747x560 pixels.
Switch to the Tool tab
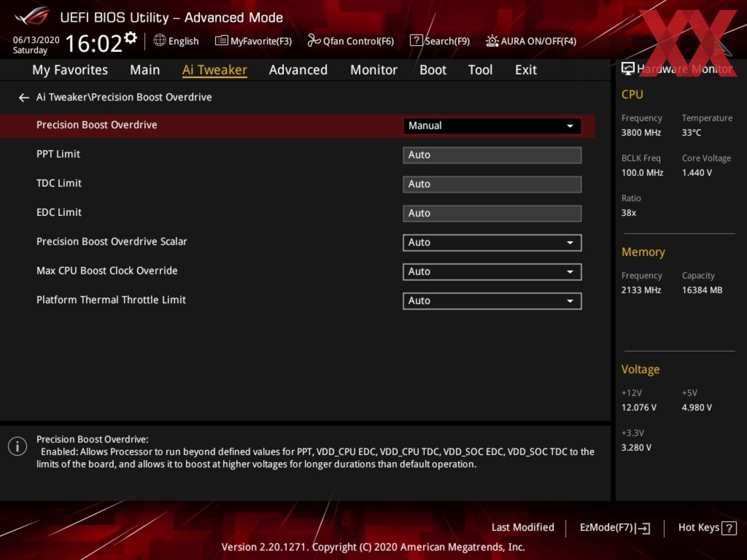(x=480, y=70)
